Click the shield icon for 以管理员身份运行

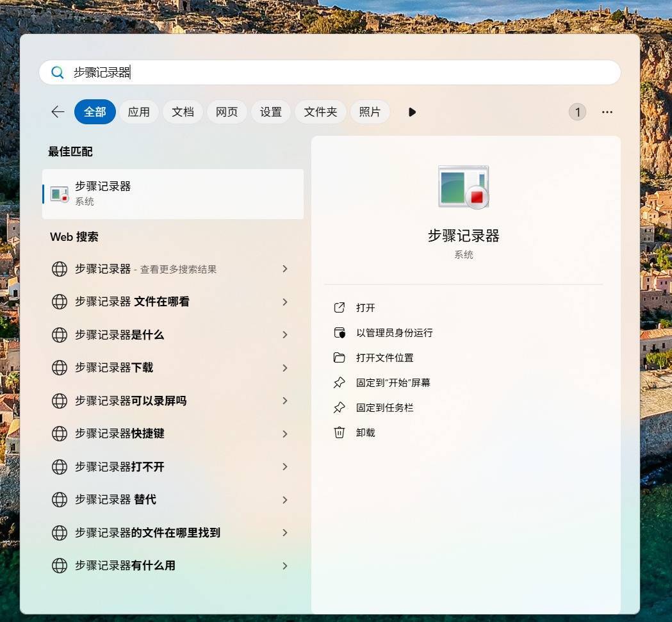click(339, 332)
